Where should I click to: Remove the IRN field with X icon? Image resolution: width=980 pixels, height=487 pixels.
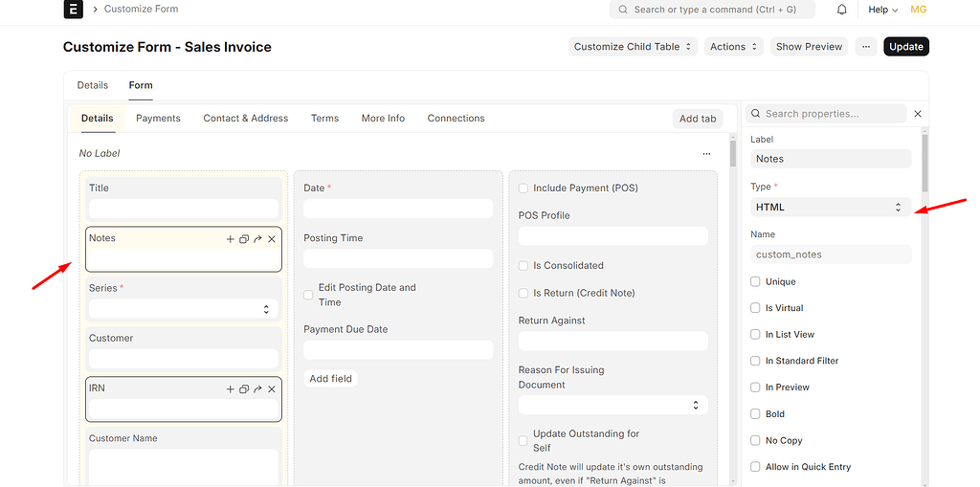coord(271,388)
